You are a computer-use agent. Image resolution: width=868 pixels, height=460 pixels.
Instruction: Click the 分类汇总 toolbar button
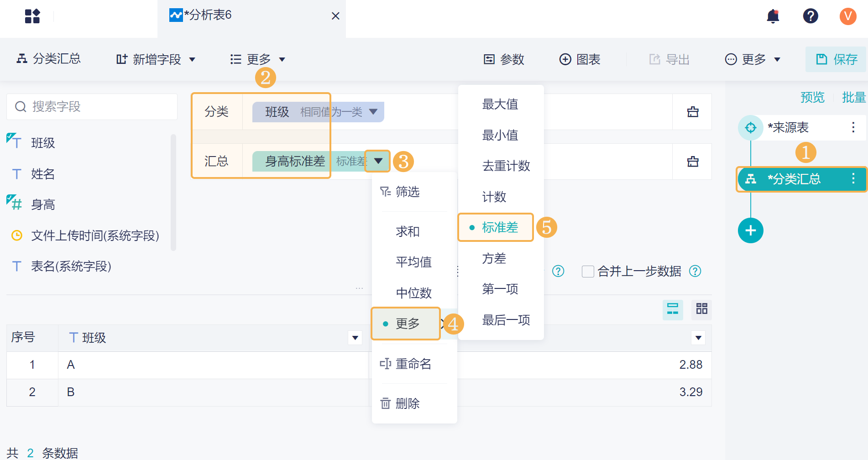pyautogui.click(x=48, y=59)
